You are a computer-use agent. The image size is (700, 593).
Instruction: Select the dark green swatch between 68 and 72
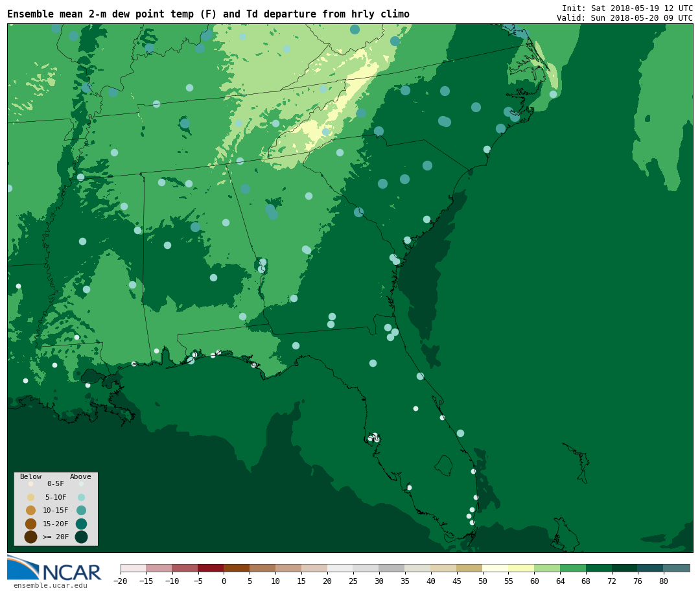[599, 568]
